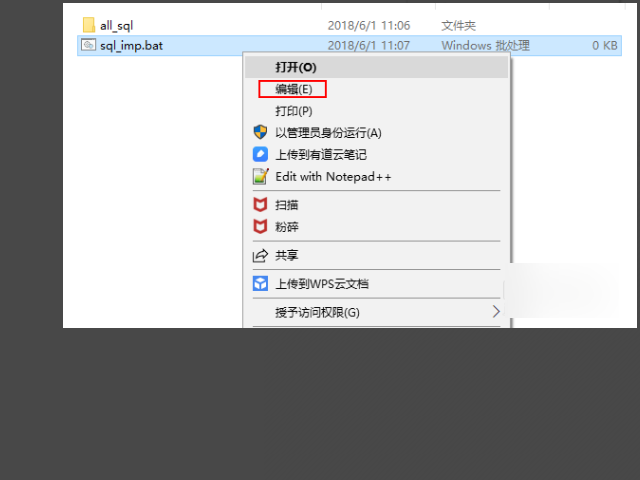
Task: Choose 编辑(E) in the context menu
Action: [x=376, y=89]
